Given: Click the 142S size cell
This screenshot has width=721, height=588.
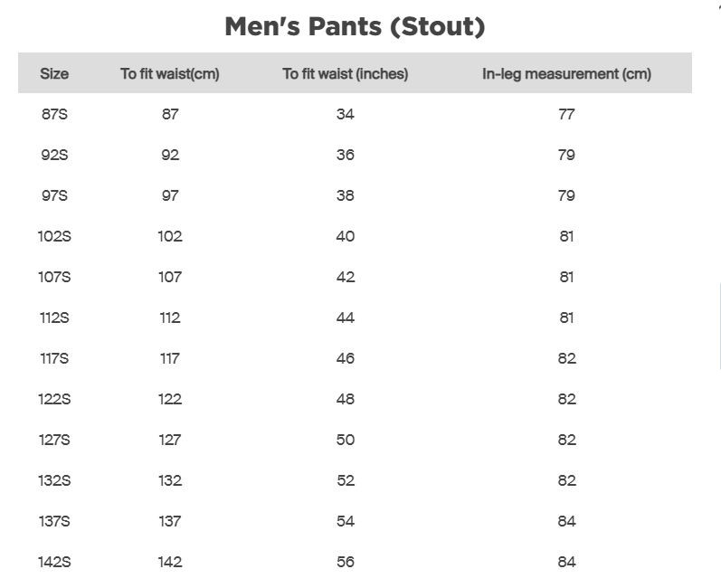Looking at the screenshot, I should 54,563.
